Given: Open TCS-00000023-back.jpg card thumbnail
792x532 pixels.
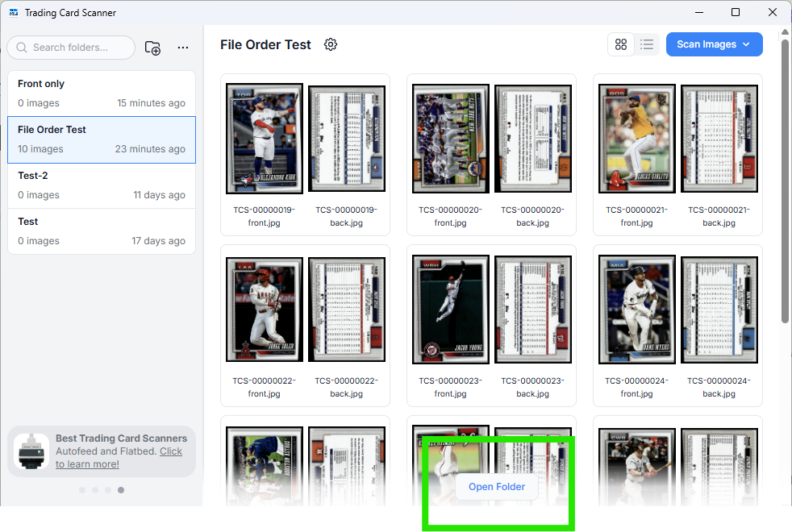Looking at the screenshot, I should (x=533, y=310).
